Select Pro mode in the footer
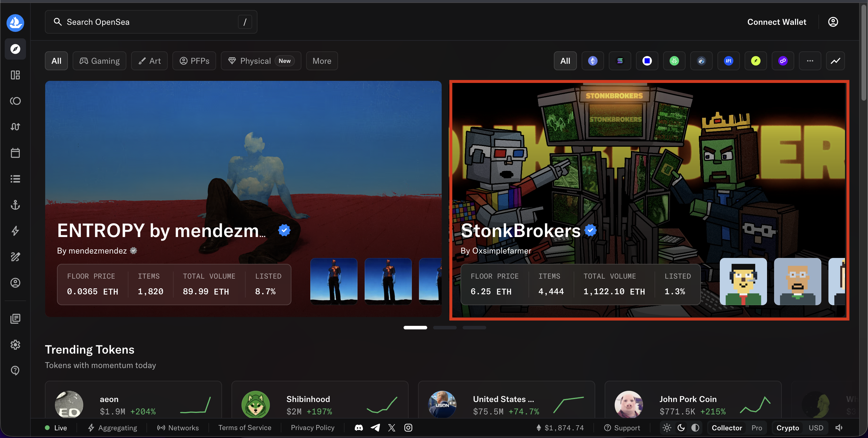Screen dimensions: 868x438 click(x=757, y=428)
